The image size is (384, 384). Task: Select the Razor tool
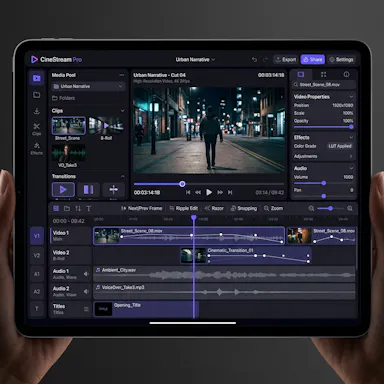click(214, 208)
